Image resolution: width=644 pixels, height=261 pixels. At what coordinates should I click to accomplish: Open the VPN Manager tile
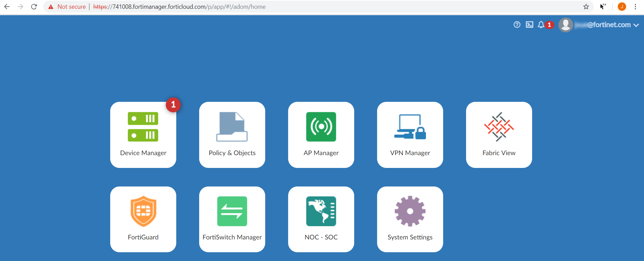pyautogui.click(x=410, y=135)
